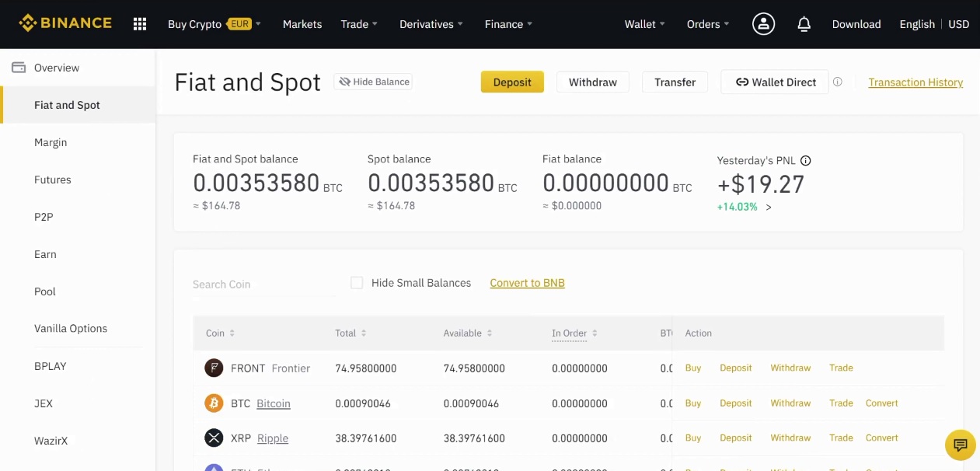Toggle Hide Balance

click(373, 82)
